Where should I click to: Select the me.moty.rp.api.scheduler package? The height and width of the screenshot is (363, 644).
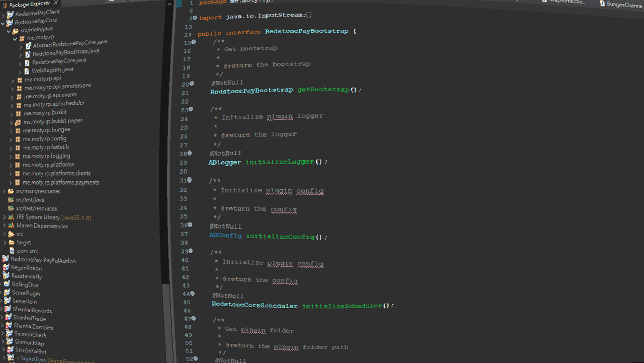point(54,104)
